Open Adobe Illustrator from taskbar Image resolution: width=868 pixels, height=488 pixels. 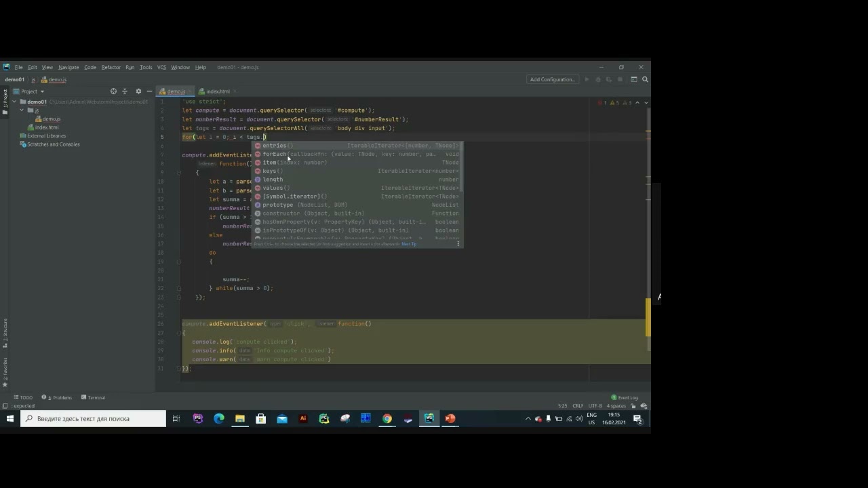pyautogui.click(x=303, y=419)
